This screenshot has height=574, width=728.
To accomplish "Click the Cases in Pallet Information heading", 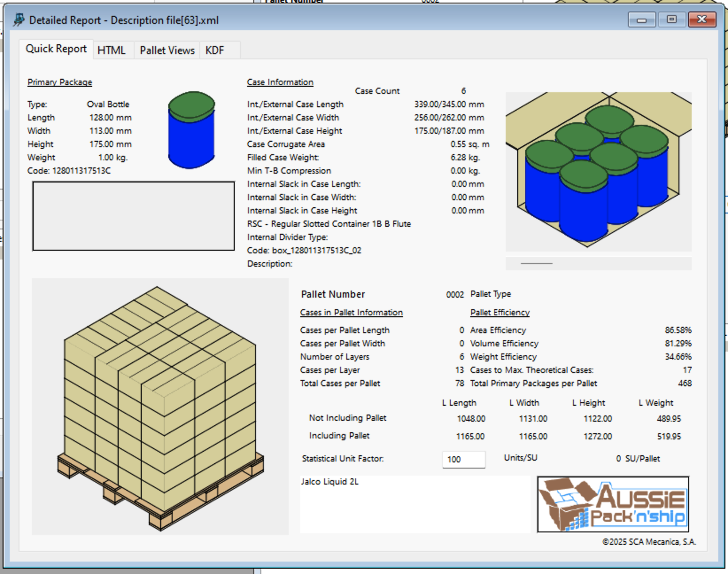I will pyautogui.click(x=351, y=312).
